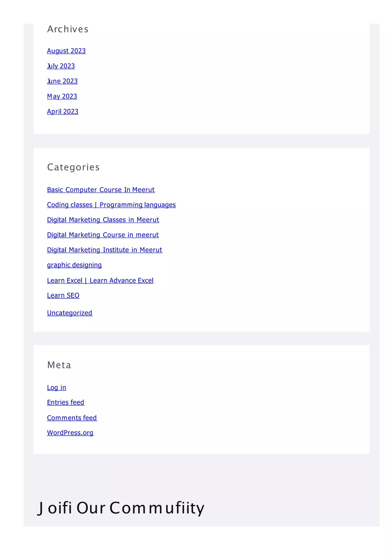
Task: Open the July 2023 archive
Action: (61, 66)
